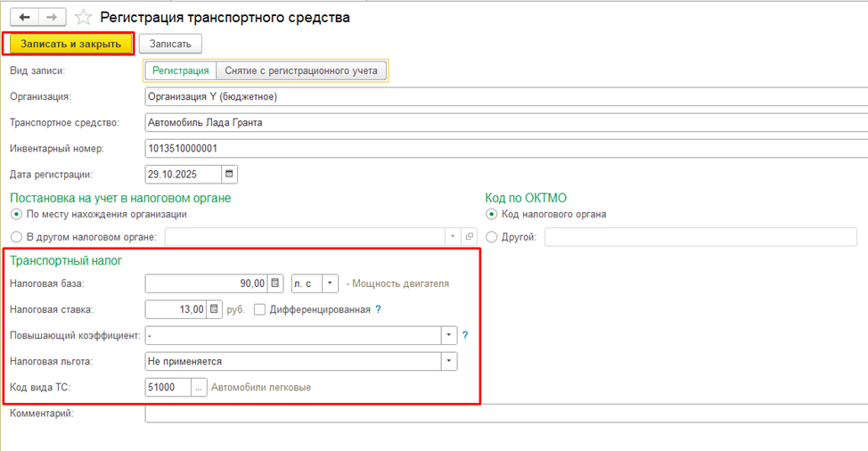Image resolution: width=868 pixels, height=451 pixels.
Task: Expand the Повышающий коэффициент dropdown
Action: tap(449, 335)
